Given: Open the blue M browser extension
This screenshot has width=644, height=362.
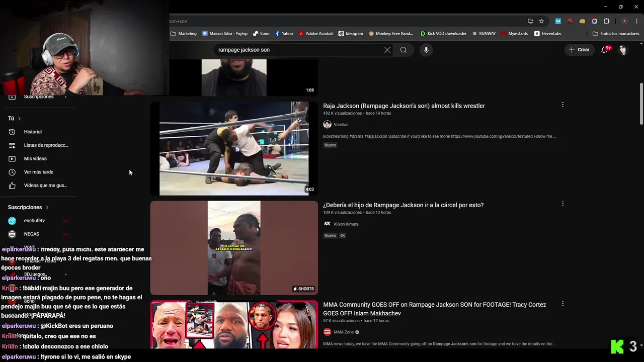Looking at the screenshot, I should coord(558,21).
